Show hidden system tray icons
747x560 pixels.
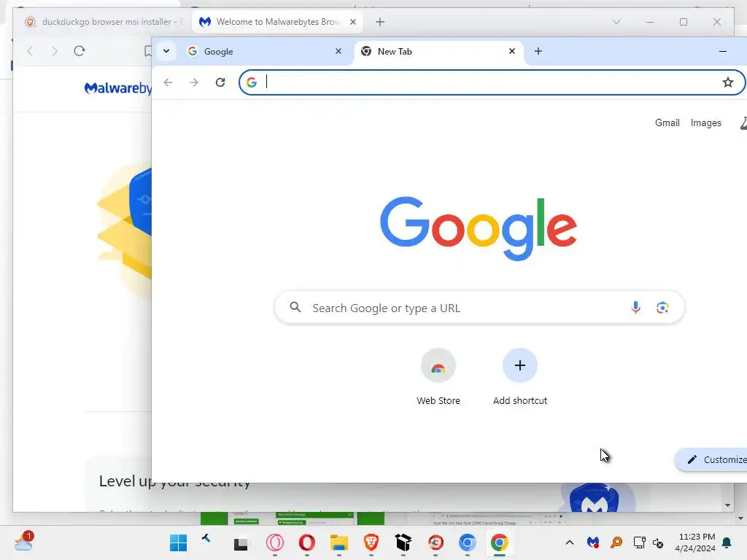point(569,542)
